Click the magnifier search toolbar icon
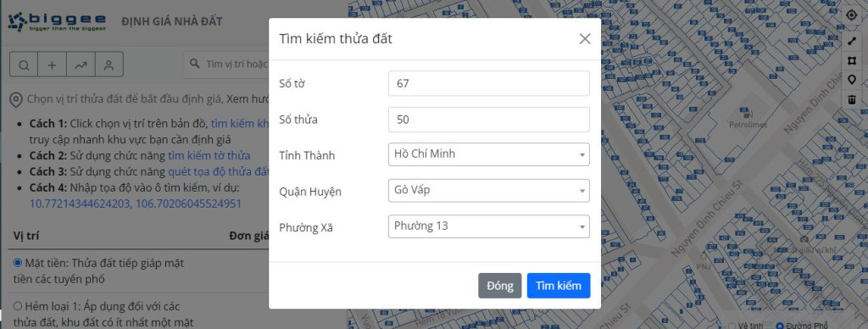Screen dimensions: 868x329 coord(24,64)
